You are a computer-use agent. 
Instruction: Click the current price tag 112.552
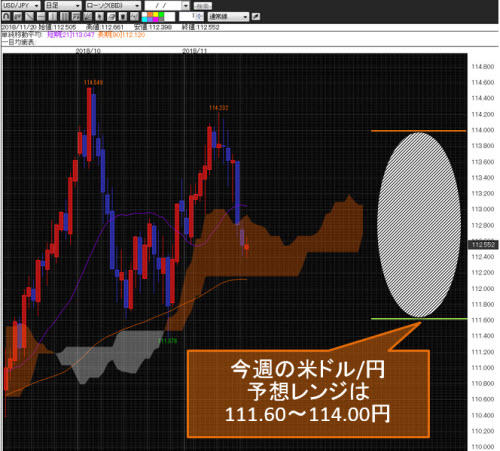pyautogui.click(x=483, y=245)
